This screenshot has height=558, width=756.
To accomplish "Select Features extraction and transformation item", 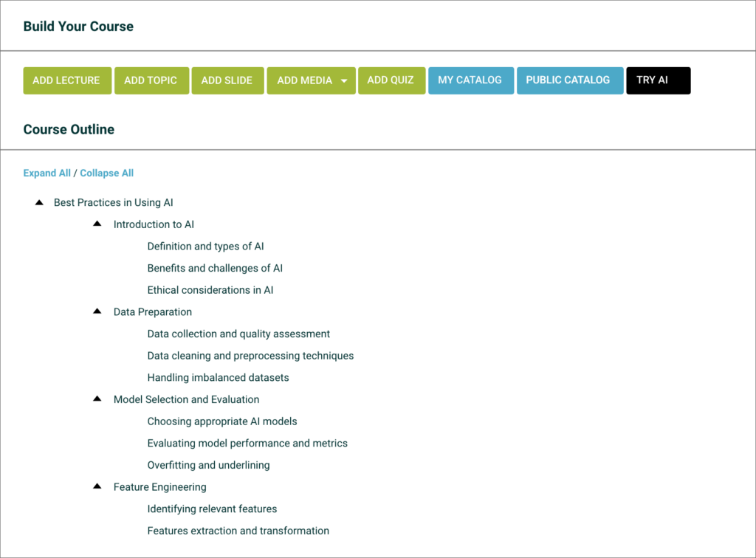I will point(238,531).
